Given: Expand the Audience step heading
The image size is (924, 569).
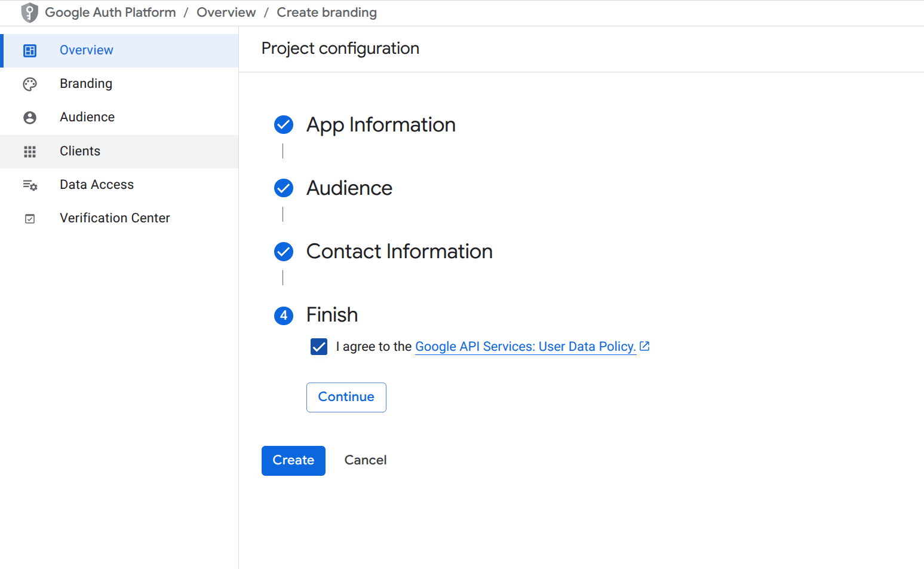Looking at the screenshot, I should pos(349,188).
